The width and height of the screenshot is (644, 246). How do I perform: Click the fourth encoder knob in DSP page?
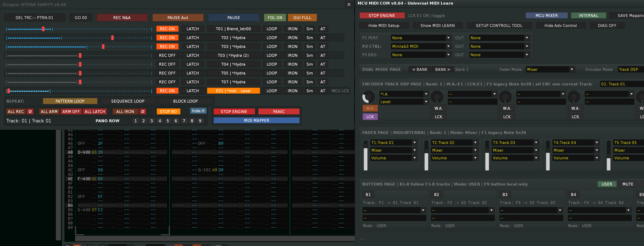[574, 97]
